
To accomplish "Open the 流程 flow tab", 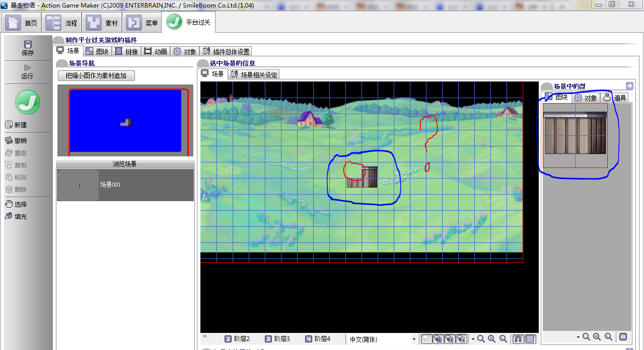I will click(62, 23).
